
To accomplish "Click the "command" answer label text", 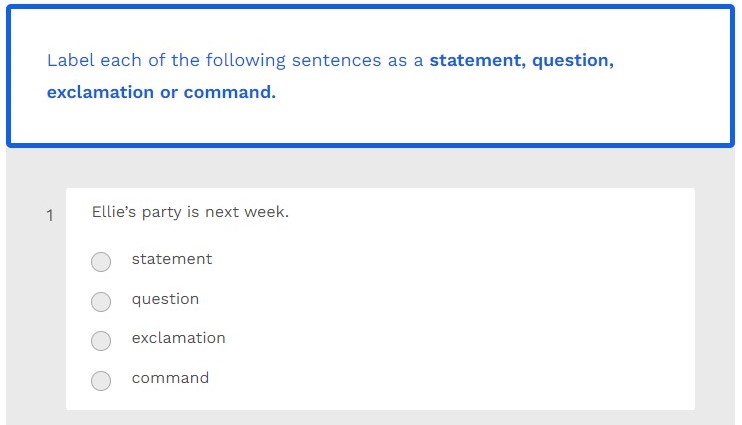I will (170, 378).
